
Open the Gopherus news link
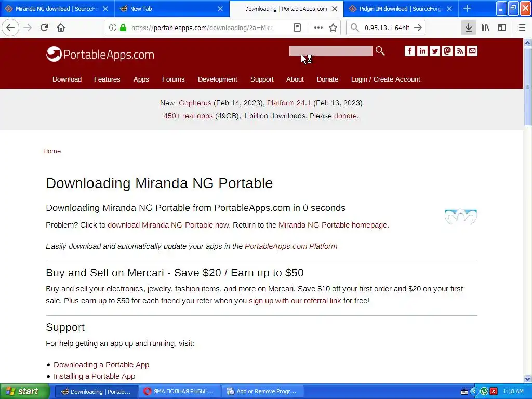click(x=195, y=103)
